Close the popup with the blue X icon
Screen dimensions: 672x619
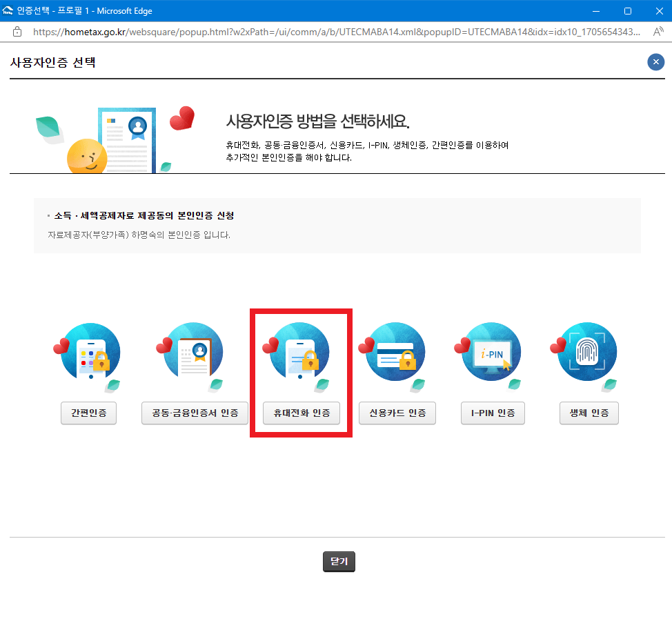point(655,62)
